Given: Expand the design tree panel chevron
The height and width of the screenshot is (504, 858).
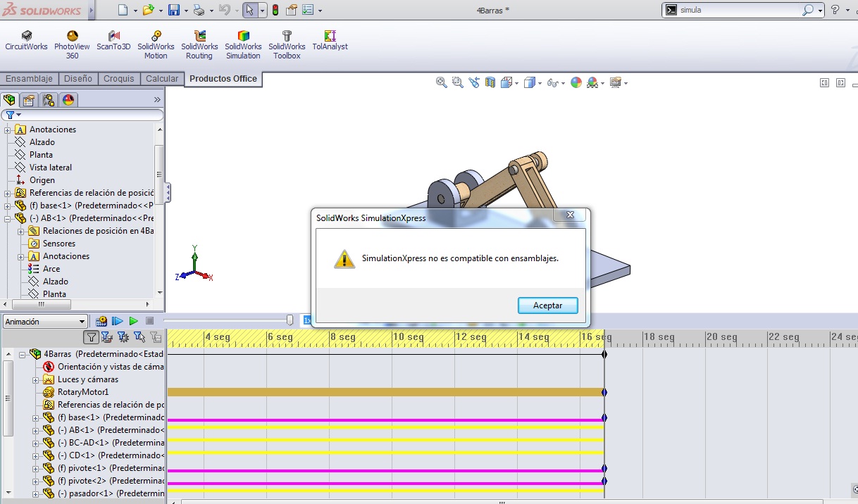Looking at the screenshot, I should click(x=157, y=100).
